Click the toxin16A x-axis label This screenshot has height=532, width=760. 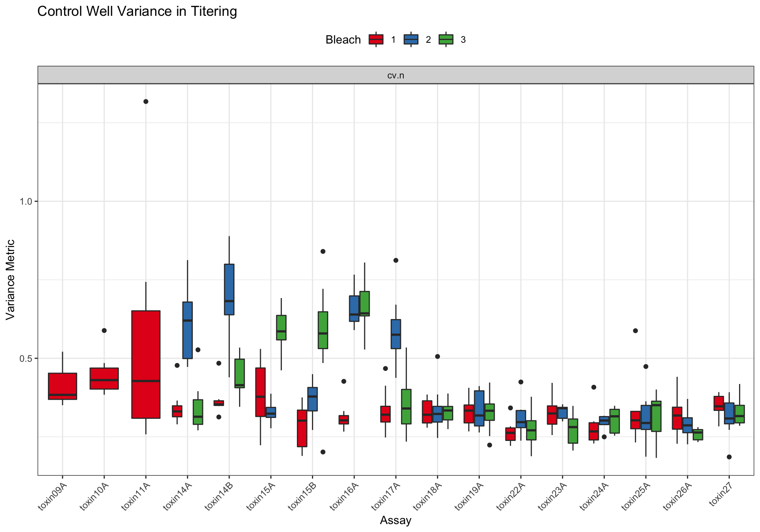pos(344,497)
